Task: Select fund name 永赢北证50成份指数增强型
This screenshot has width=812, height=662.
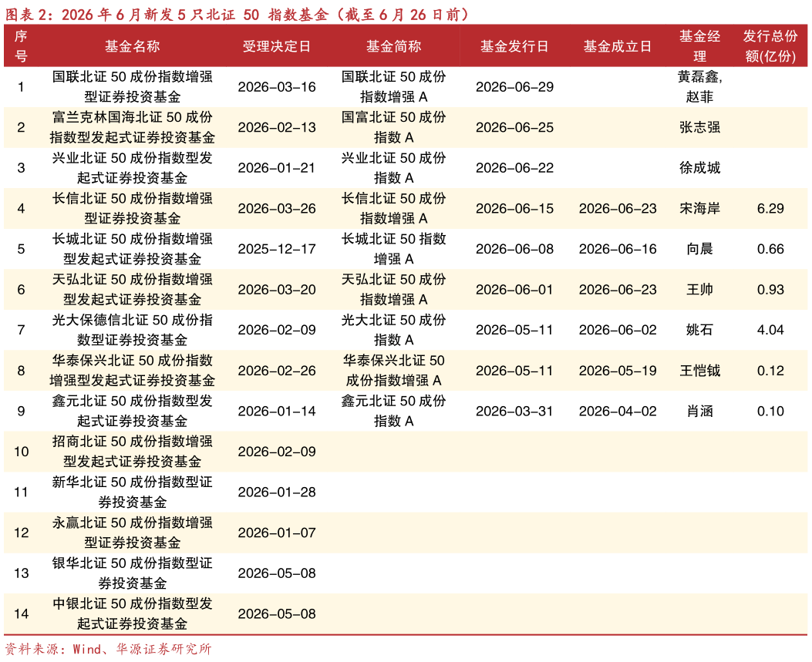Action: (132, 533)
